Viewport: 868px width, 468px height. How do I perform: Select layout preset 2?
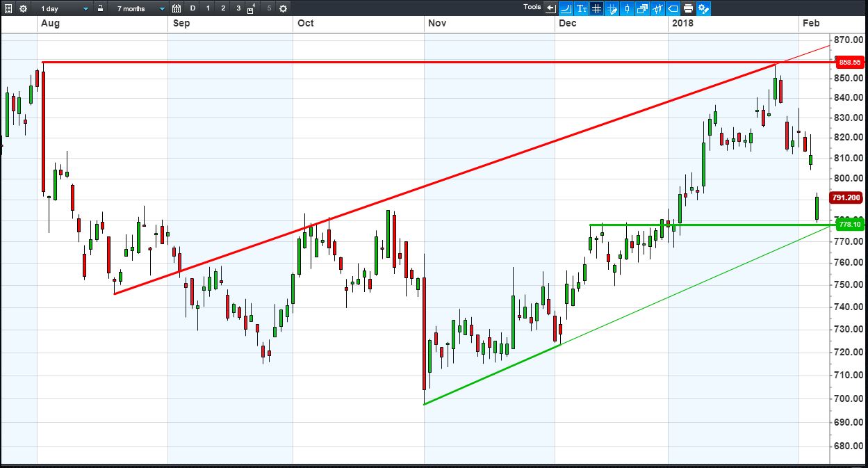(x=223, y=8)
